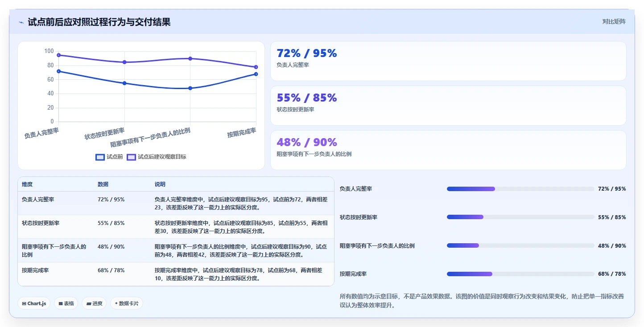644x327 pixels.
Task: Click the 100 tick on the chart y-axis
Action: 49,51
